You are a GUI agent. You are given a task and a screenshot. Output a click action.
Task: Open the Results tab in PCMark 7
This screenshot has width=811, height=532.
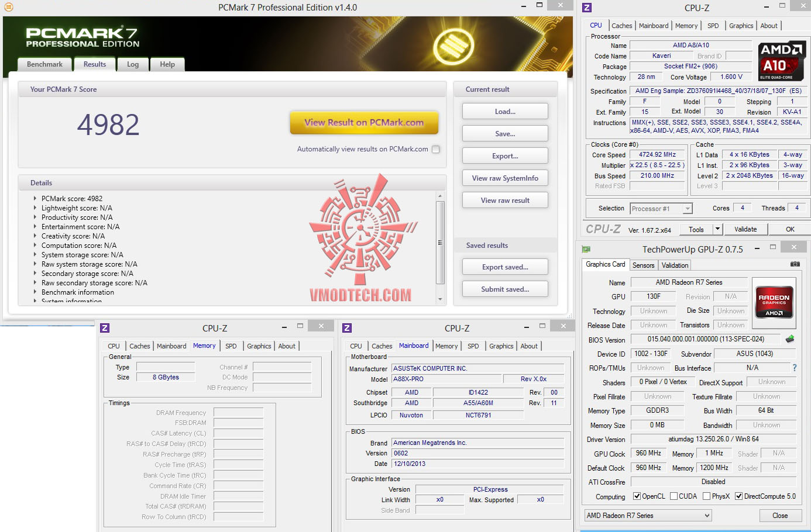[x=95, y=64]
